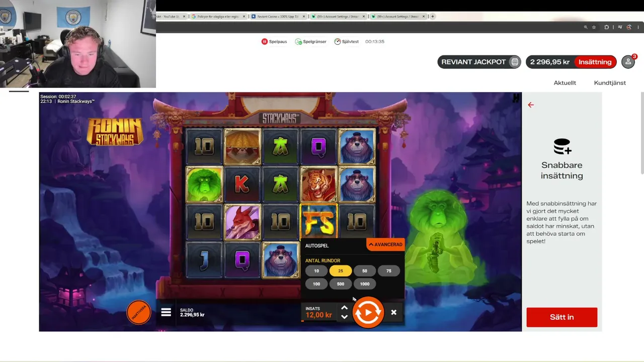This screenshot has width=644, height=362.
Task: Click the header balance 2 296,95 kr
Action: (550, 62)
